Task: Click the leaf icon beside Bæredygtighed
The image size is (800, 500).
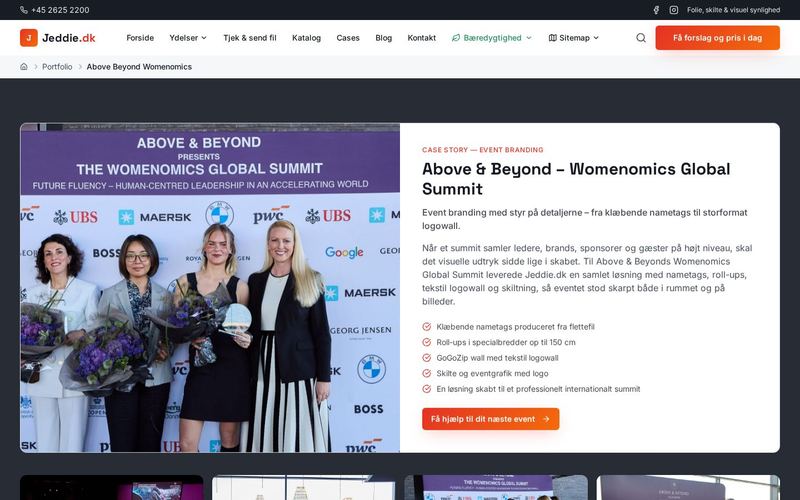Action: (x=456, y=38)
